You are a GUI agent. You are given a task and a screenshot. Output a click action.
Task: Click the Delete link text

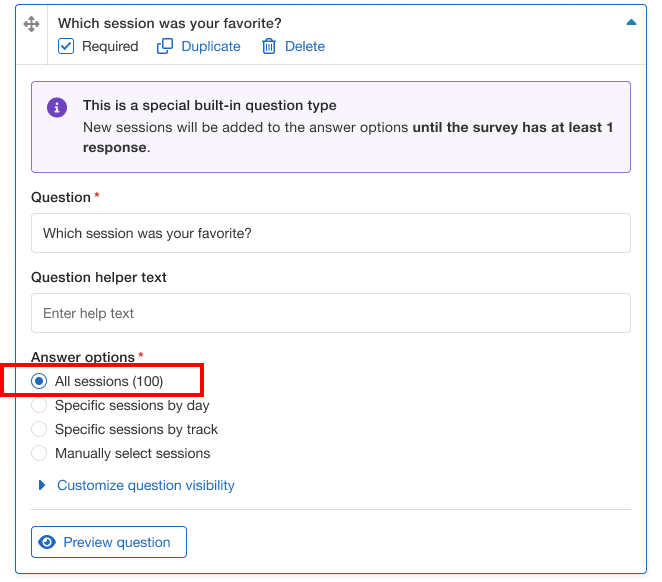pos(305,46)
